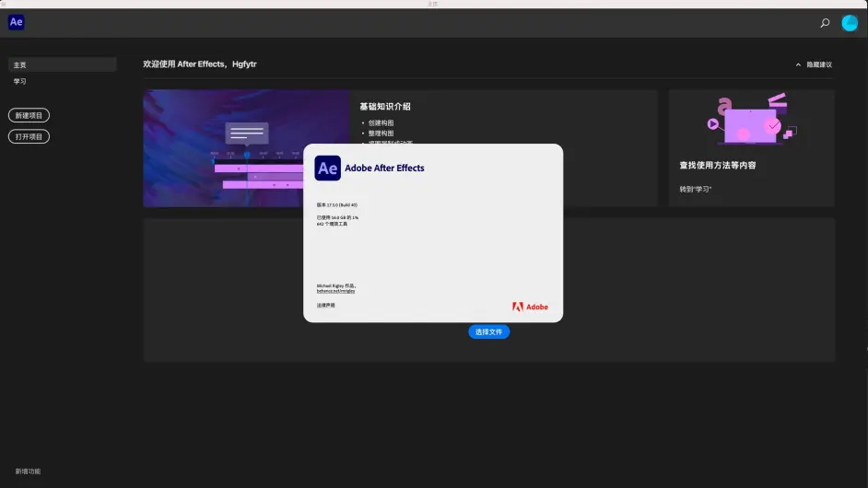Click the 新建项目 button
The width and height of the screenshot is (868, 488).
[x=29, y=115]
